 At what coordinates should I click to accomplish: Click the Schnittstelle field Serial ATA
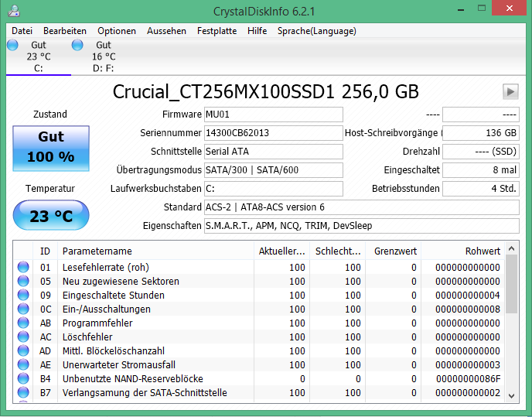pyautogui.click(x=274, y=152)
